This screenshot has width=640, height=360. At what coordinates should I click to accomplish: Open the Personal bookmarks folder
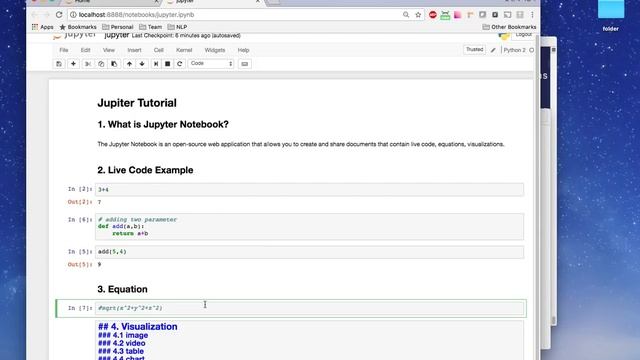(118, 27)
